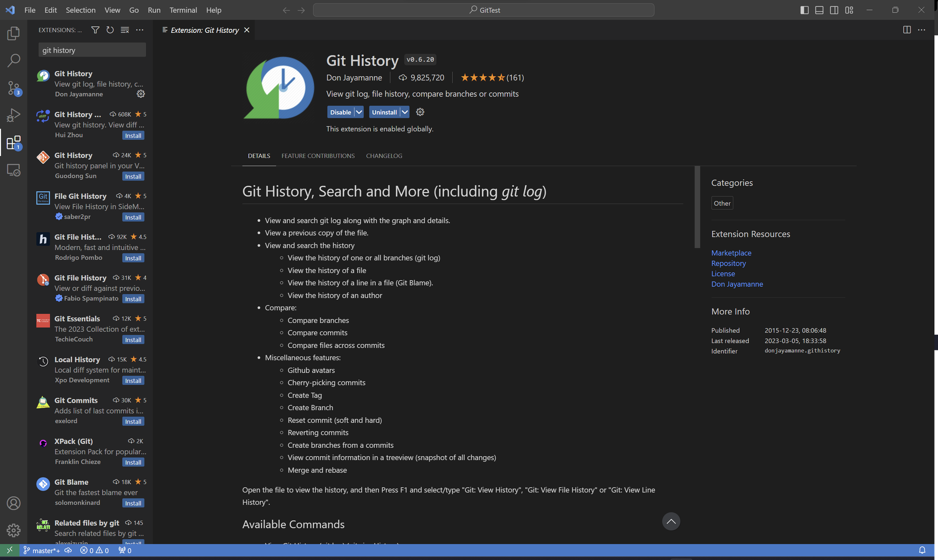Open the Search view in activity bar
Image resolution: width=938 pixels, height=560 pixels.
point(14,60)
